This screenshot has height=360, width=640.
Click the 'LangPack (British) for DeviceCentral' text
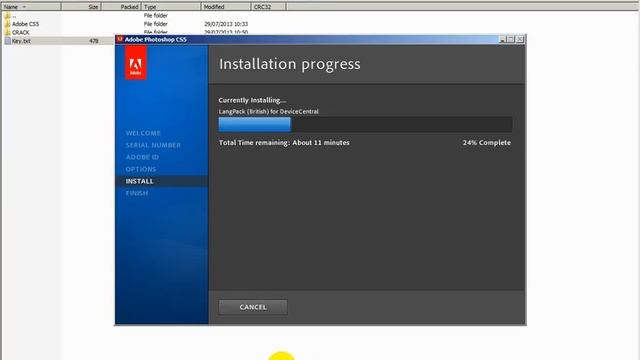(x=269, y=111)
